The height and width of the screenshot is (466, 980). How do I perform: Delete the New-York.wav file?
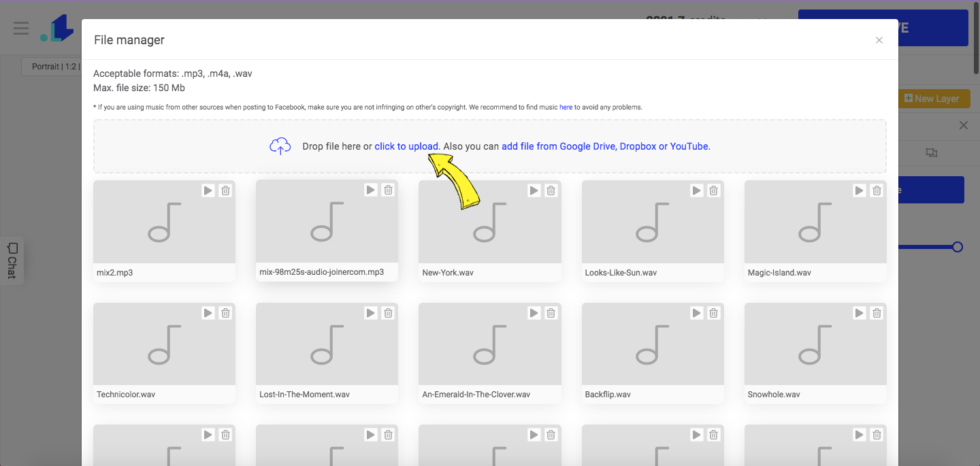pyautogui.click(x=551, y=190)
